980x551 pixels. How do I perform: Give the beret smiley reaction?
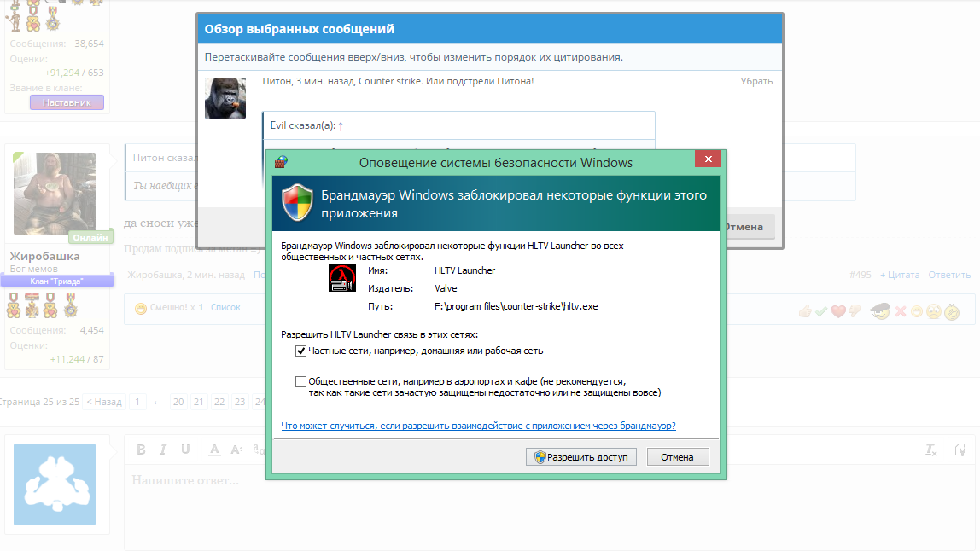880,310
